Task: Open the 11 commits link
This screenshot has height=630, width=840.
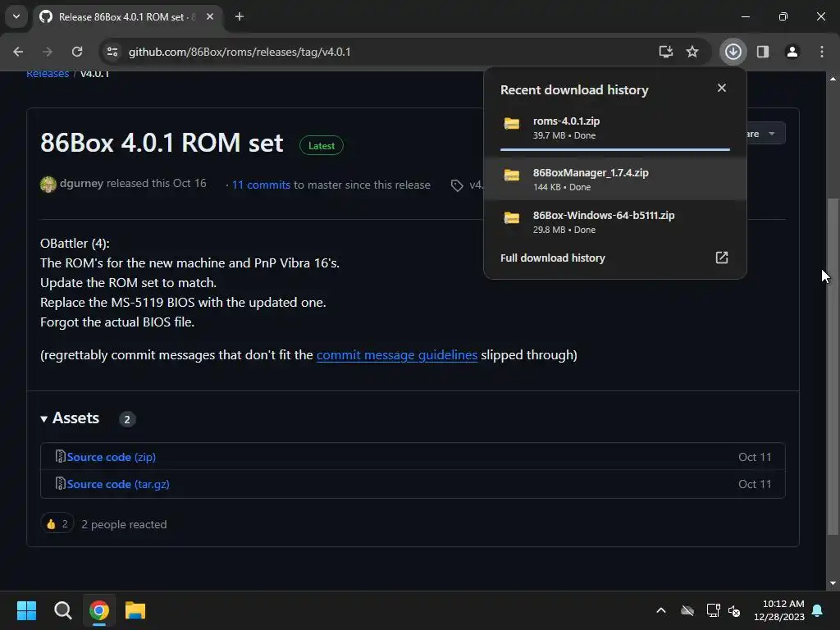Action: pyautogui.click(x=261, y=185)
